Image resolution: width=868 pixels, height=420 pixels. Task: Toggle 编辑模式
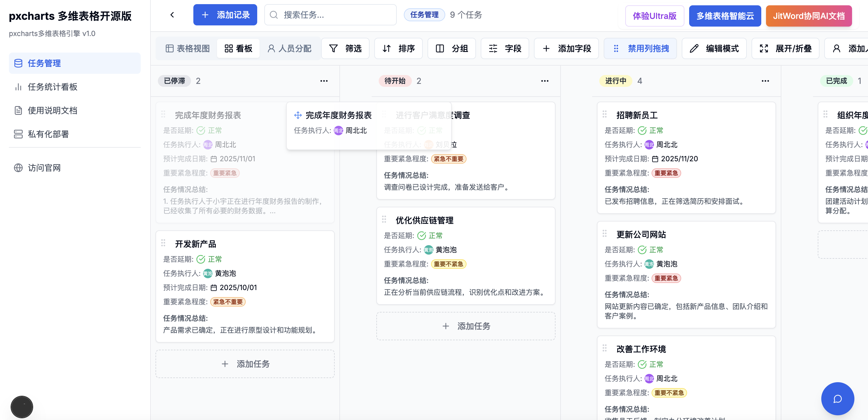[714, 48]
